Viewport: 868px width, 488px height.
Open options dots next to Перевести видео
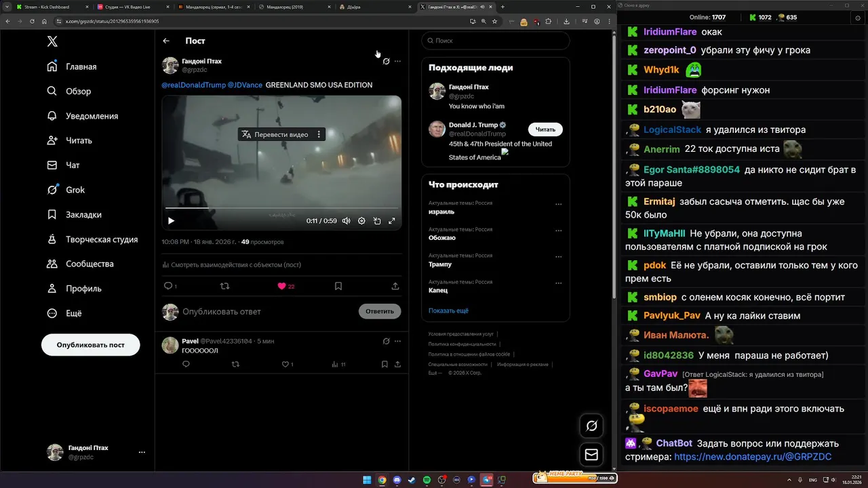[319, 134]
